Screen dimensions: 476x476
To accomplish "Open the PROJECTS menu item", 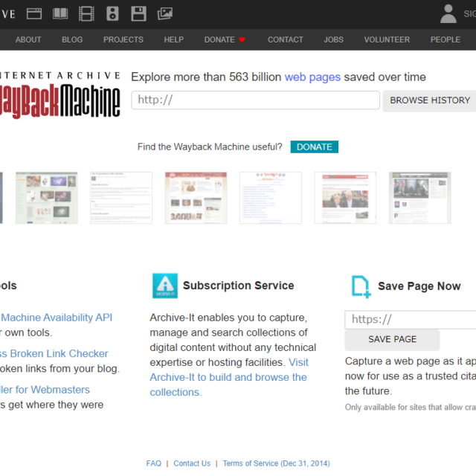I will click(123, 39).
